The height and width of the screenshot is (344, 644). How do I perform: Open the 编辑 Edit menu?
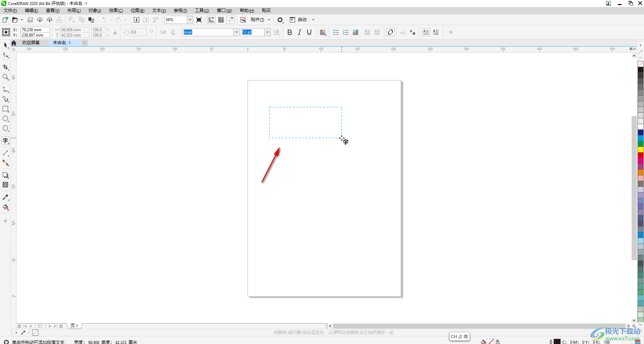click(32, 10)
